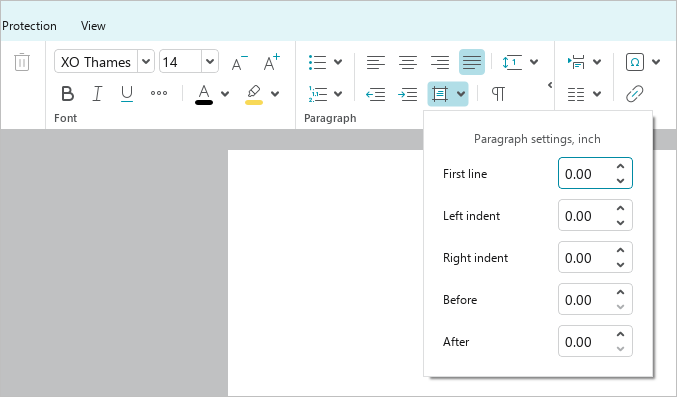Open highlight color dropdown arrow
Viewport: 677px width, 397px height.
[275, 94]
